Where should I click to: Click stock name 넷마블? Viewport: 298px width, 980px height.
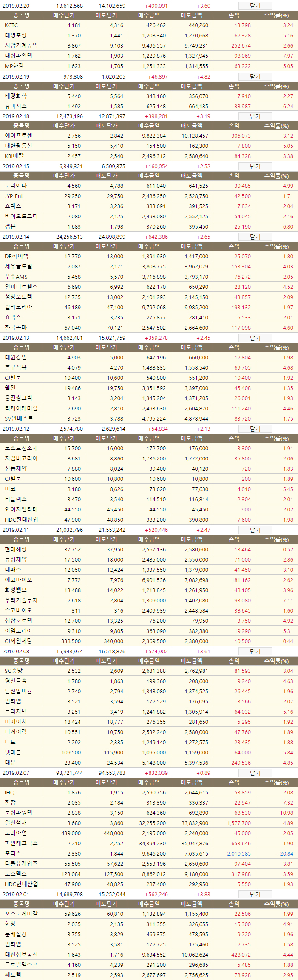click(x=13, y=752)
